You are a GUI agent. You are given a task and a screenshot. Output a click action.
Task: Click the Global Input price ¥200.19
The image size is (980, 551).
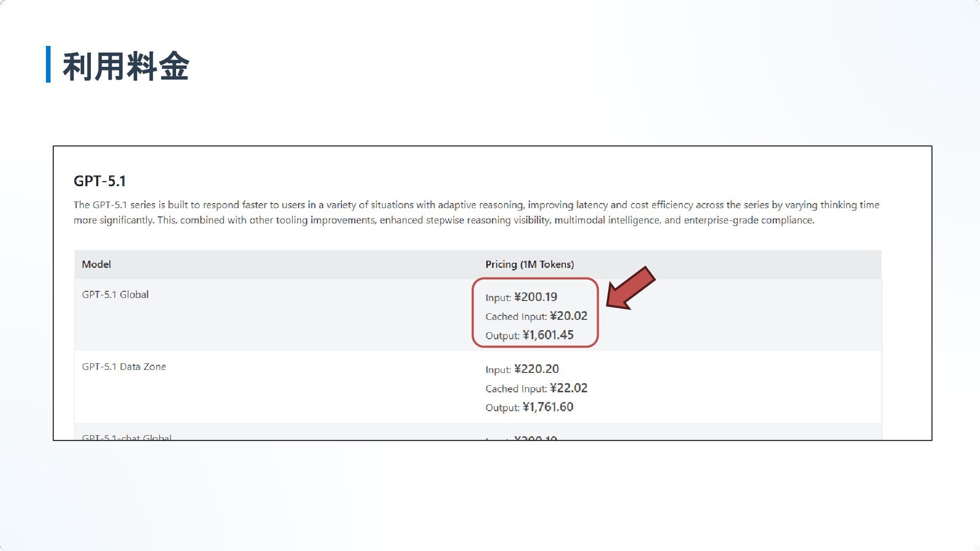click(535, 297)
